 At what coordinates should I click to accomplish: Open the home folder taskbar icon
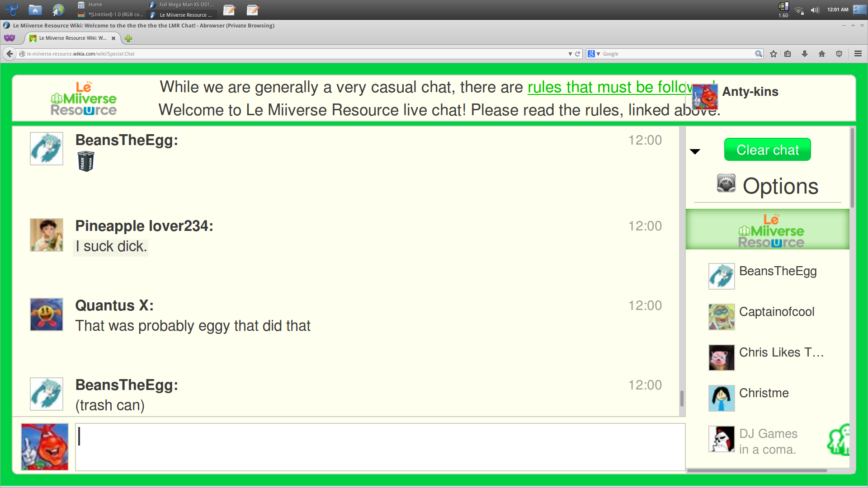pyautogui.click(x=35, y=9)
